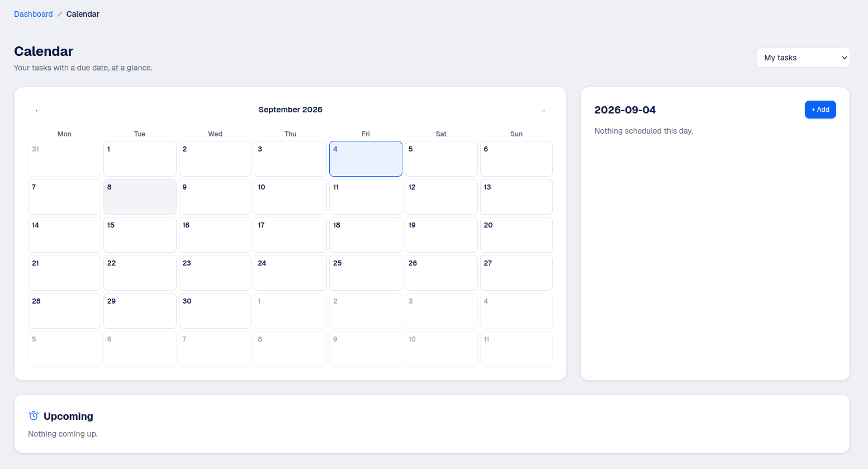Choose September 1 Tuesday cell
The height and width of the screenshot is (469, 868).
140,159
